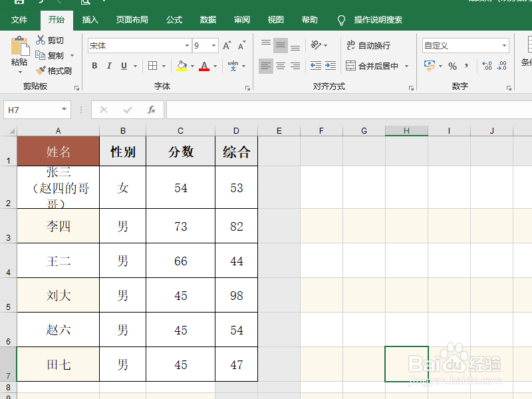Viewport: 532px width, 399px height.
Task: Click the Name Box showing H7
Action: (x=30, y=109)
